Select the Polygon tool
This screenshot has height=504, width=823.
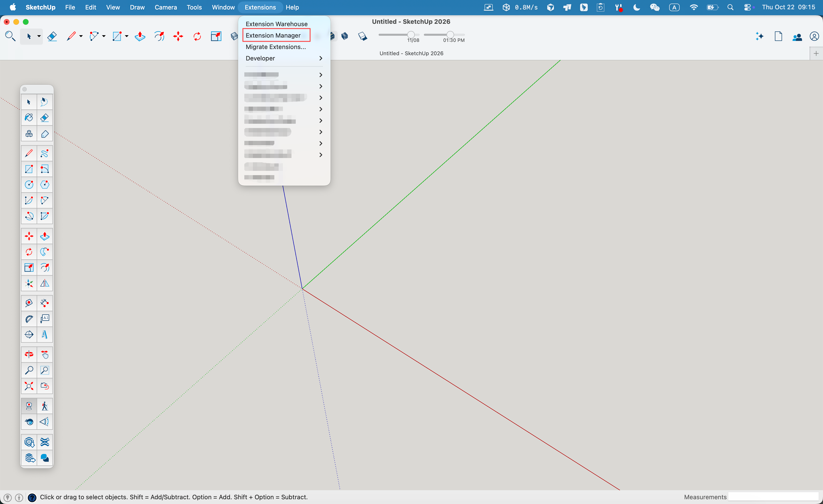point(45,185)
